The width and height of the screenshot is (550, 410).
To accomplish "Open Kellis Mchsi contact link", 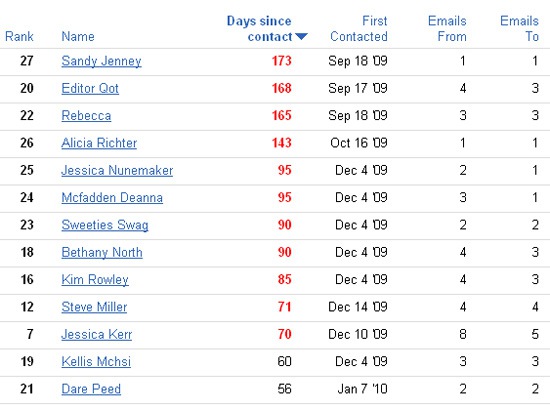I will [96, 362].
